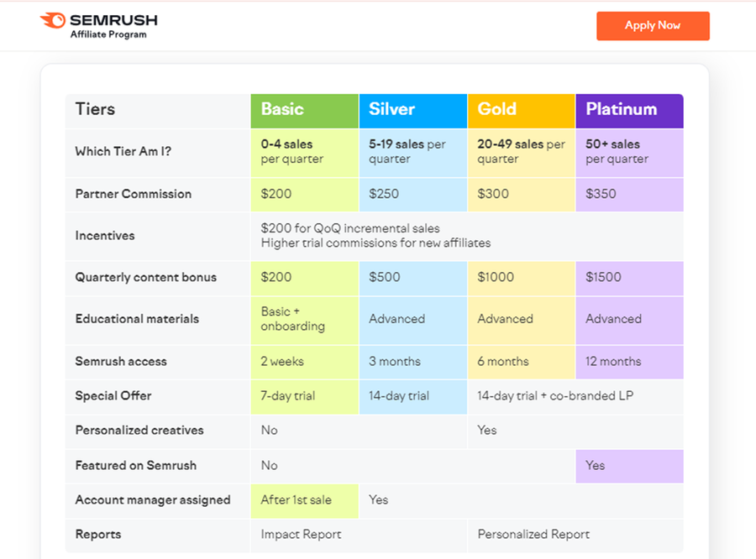Screen dimensions: 756x559
Task: Click the Semrush access row label
Action: pyautogui.click(x=120, y=362)
